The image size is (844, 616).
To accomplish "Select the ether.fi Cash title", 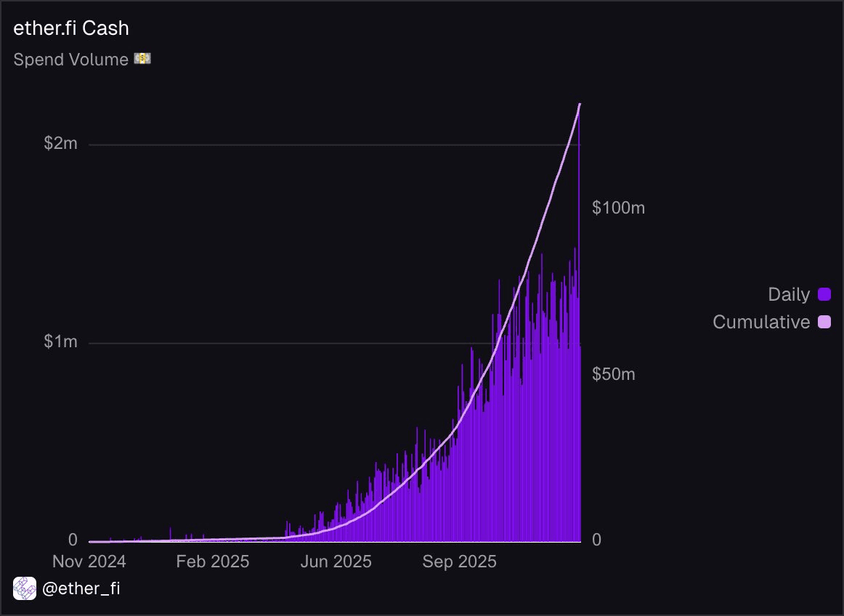I will [70, 28].
